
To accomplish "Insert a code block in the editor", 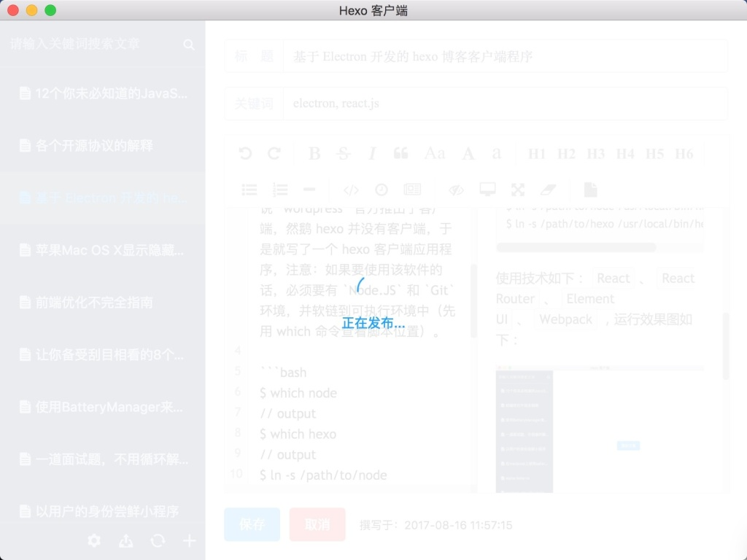I will coord(351,190).
